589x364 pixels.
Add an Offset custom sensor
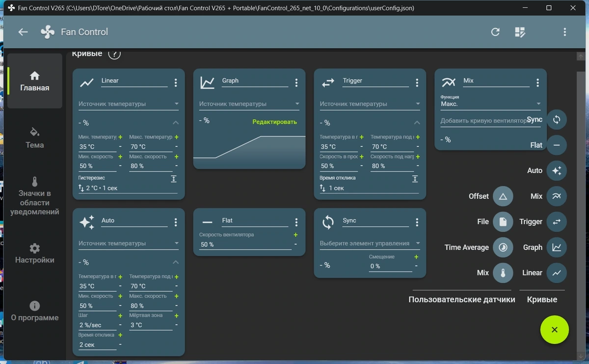503,196
